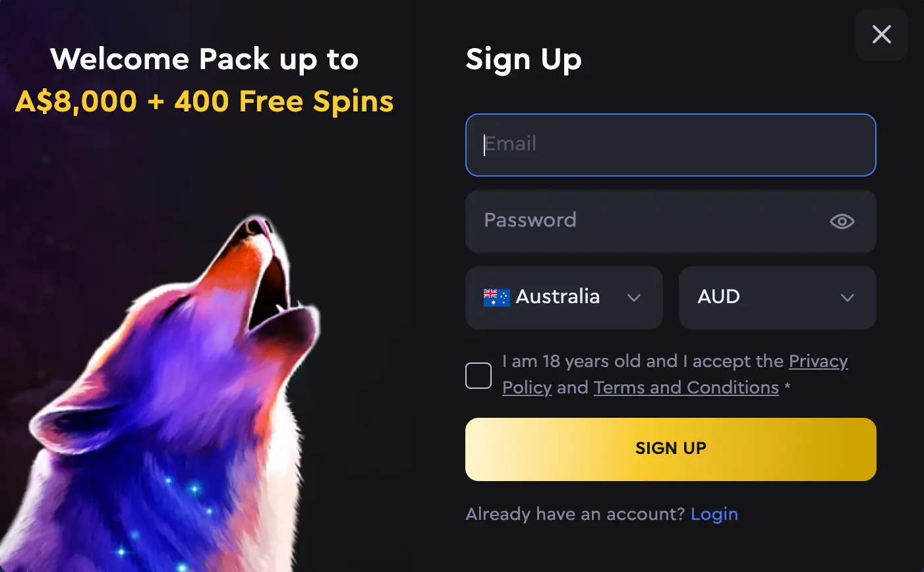This screenshot has height=572, width=924.
Task: Open the Terms and Conditions link
Action: click(x=686, y=387)
